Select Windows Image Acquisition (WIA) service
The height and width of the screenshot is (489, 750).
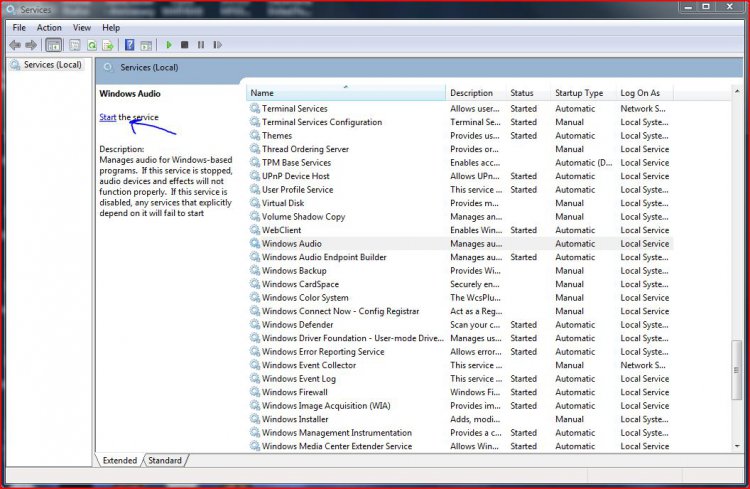tap(460, 405)
